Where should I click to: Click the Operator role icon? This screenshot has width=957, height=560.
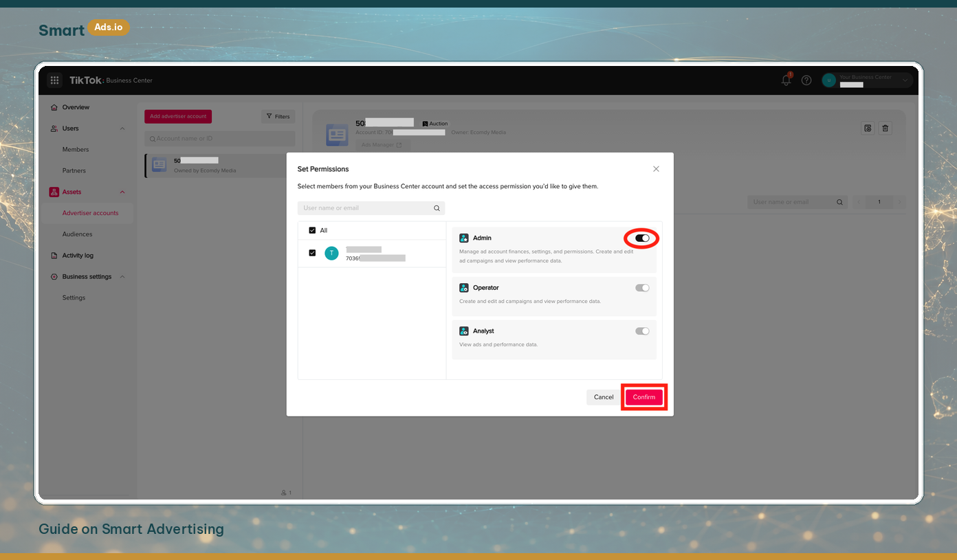(x=464, y=288)
